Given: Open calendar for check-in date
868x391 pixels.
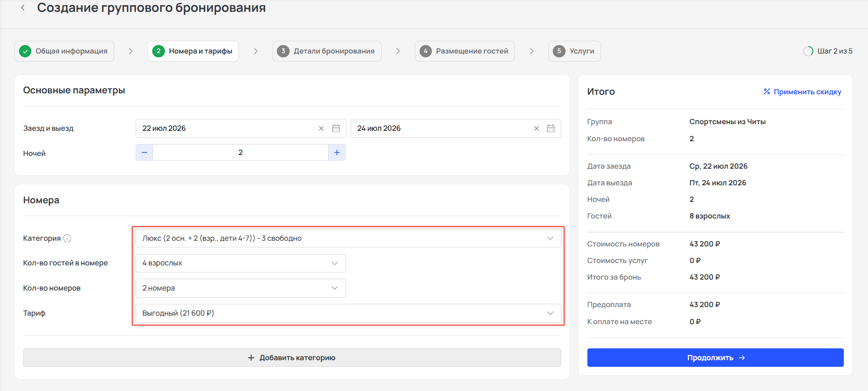Looking at the screenshot, I should (336, 128).
